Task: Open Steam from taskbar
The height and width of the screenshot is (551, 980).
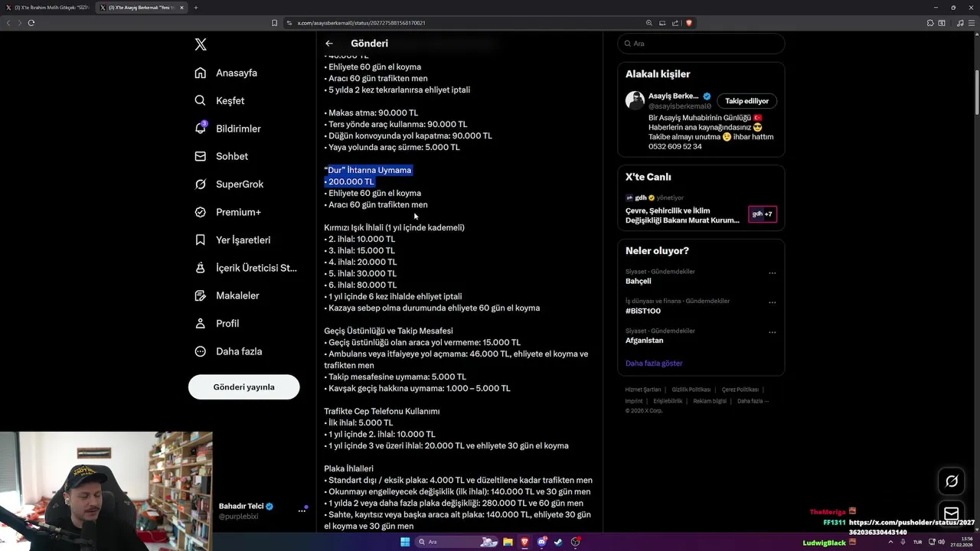Action: tap(558, 542)
